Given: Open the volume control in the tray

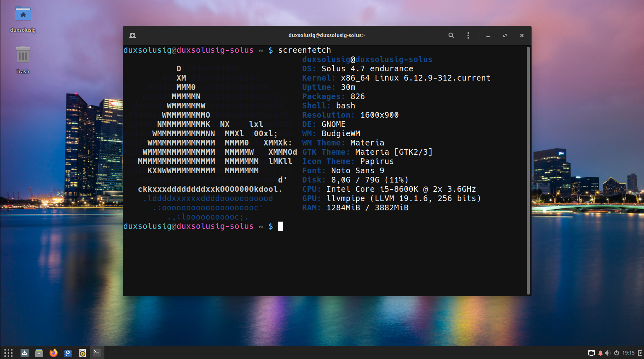Looking at the screenshot, I should [608, 353].
